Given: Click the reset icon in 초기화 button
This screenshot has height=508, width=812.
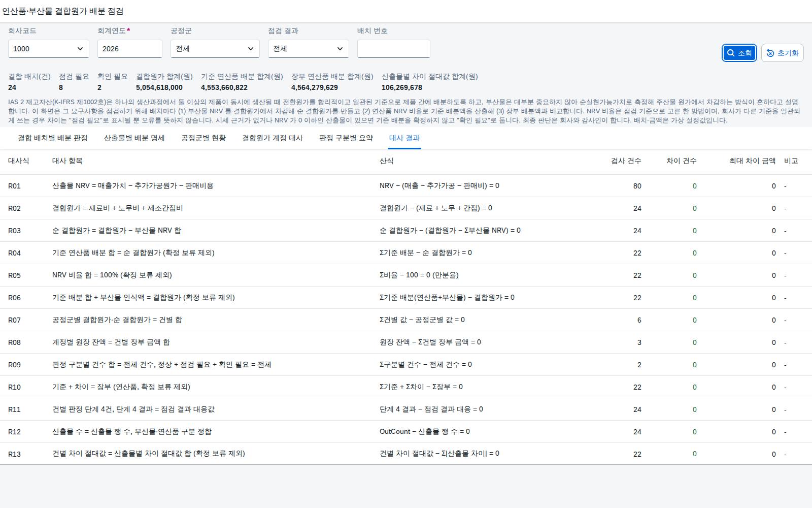Looking at the screenshot, I should click(x=770, y=53).
